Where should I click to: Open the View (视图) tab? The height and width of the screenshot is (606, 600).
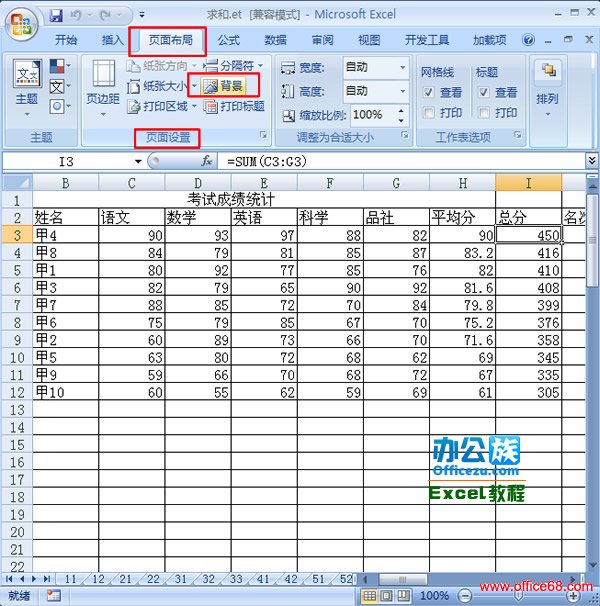coord(369,40)
